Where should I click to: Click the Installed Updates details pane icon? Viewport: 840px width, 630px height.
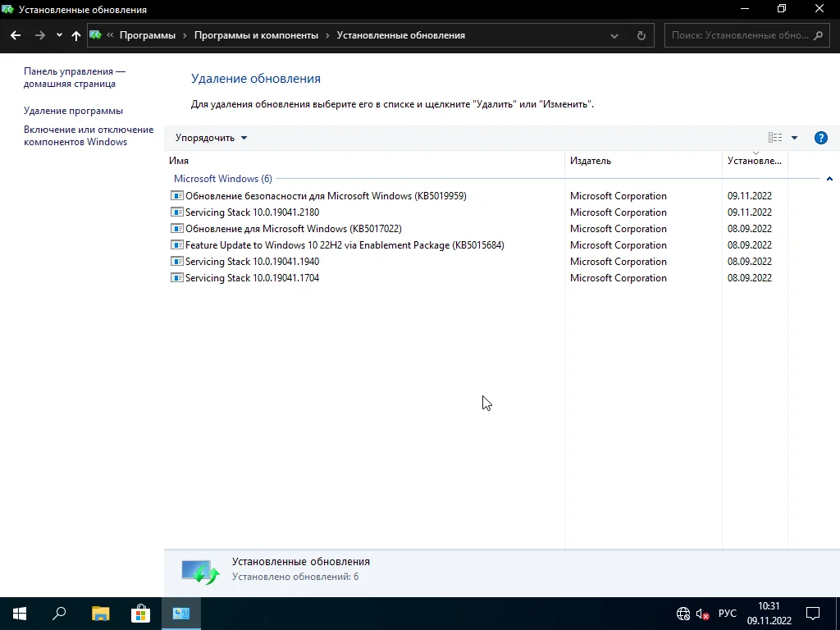click(x=200, y=572)
